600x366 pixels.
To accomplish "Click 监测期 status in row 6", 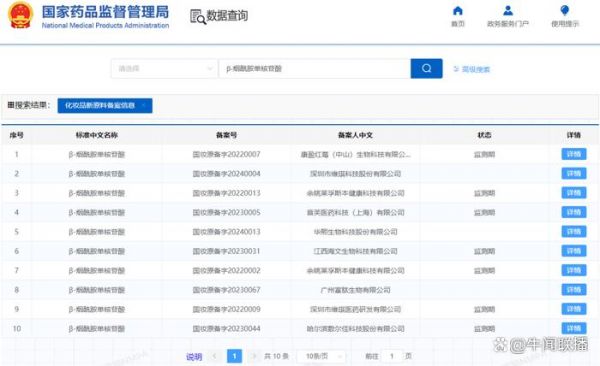I will 484,252.
